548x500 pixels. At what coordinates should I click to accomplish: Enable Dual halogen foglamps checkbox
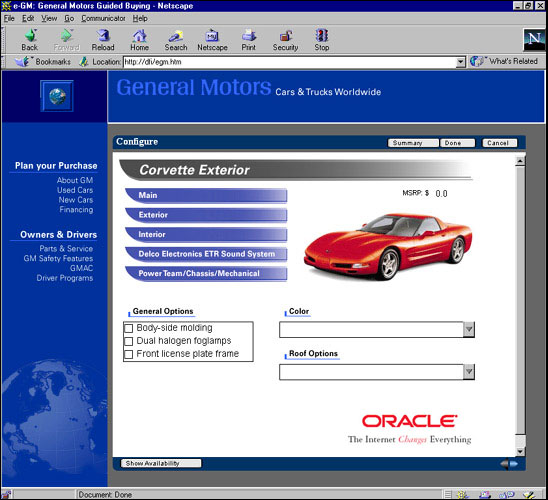point(129,341)
